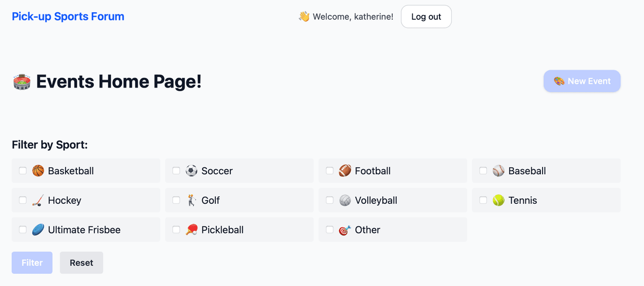Enable the Tennis sport checkbox
Viewport: 644px width, 286px height.
[483, 200]
